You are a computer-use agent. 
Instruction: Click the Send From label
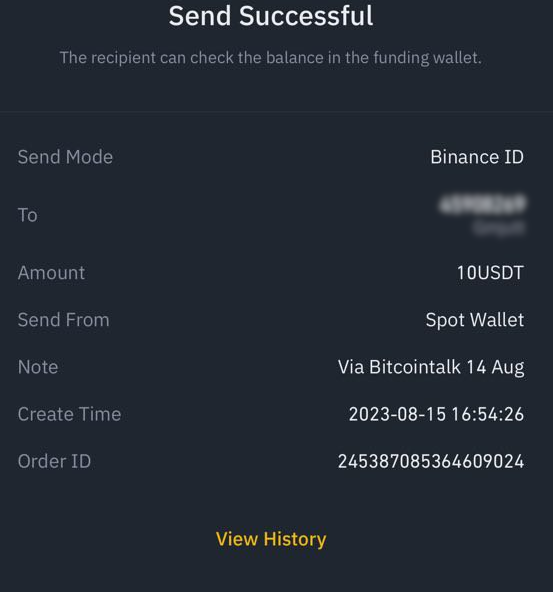click(64, 320)
